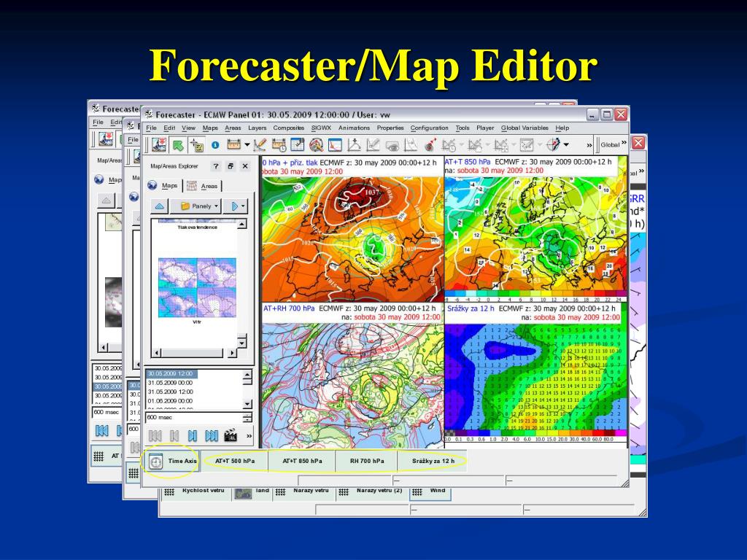Expand player controls with » chevron
747x560 pixels.
[x=249, y=436]
